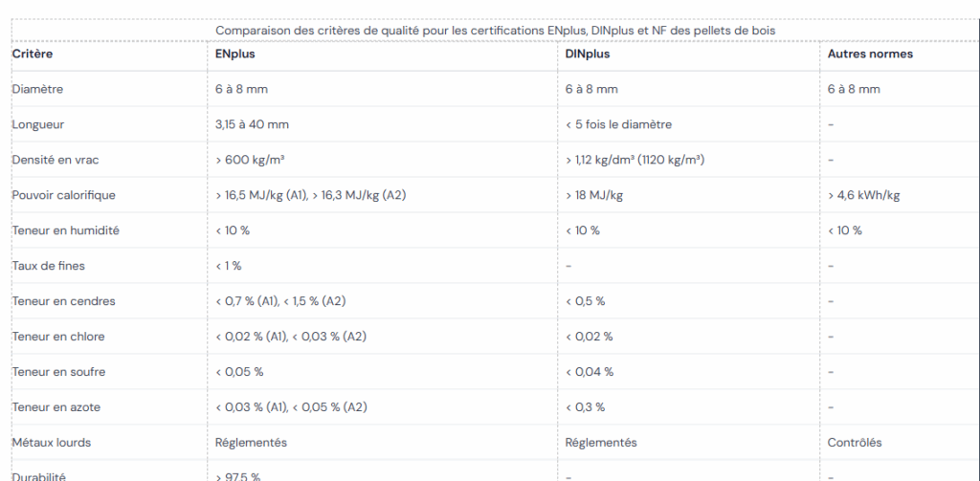The height and width of the screenshot is (481, 980).
Task: Select the "ENplus" column header
Action: pos(235,54)
